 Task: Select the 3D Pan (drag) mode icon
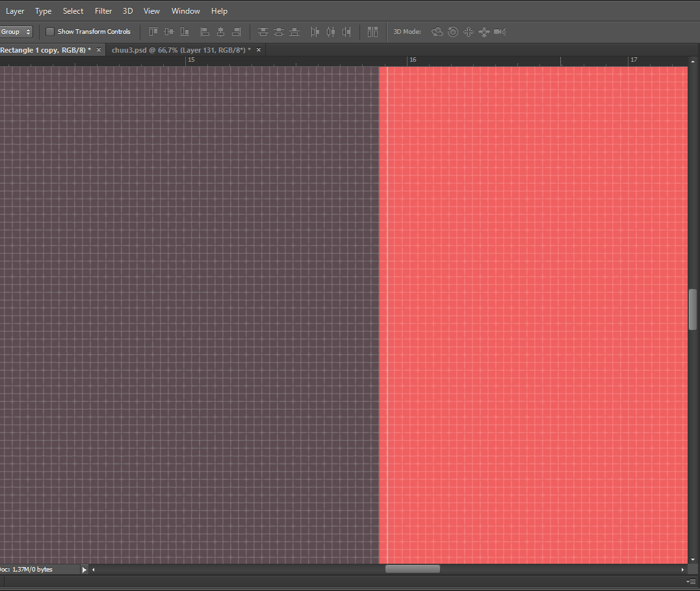[469, 32]
